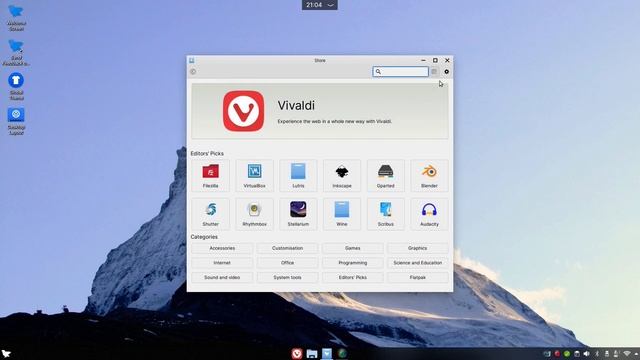
Task: Open the Editors' Picks category button
Action: (x=353, y=278)
